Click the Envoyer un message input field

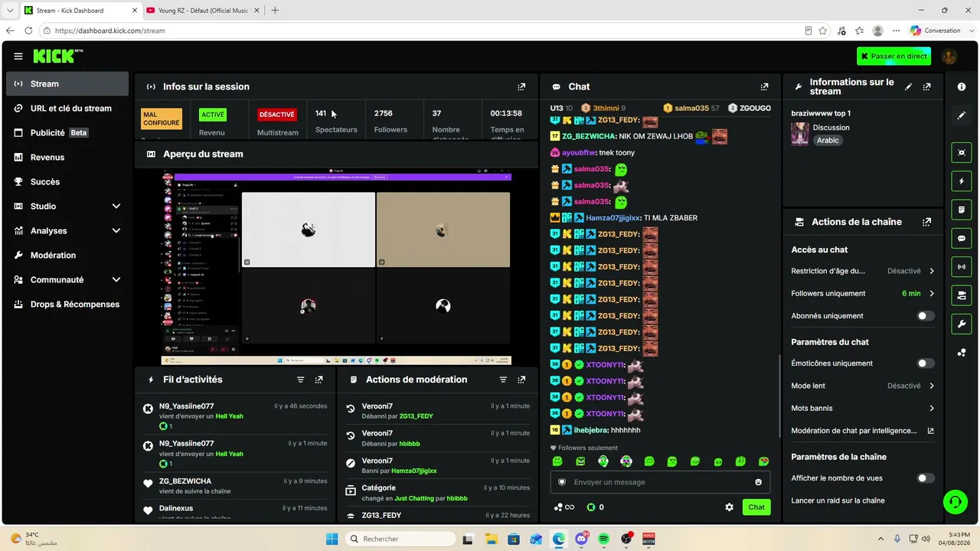(661, 482)
